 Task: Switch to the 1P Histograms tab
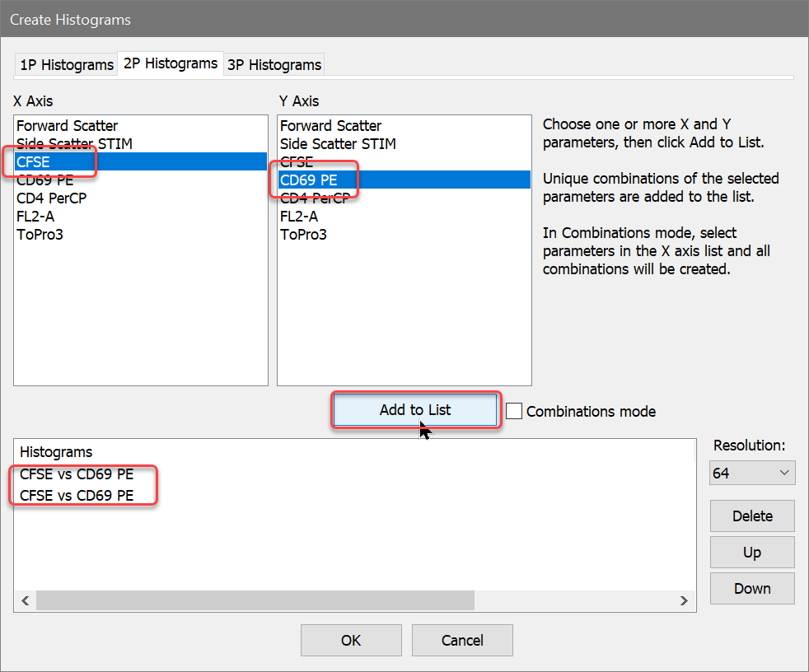(66, 65)
